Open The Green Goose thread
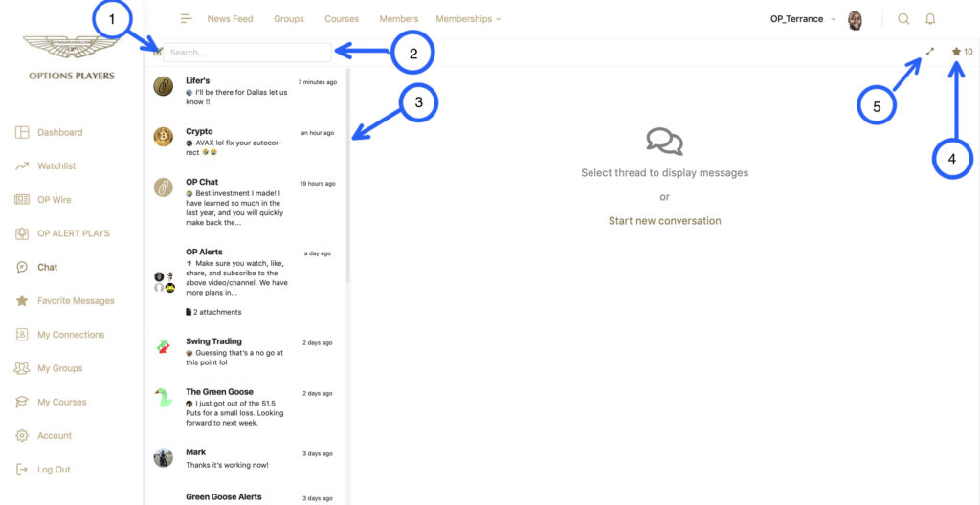Screen dimensions: 980x505 click(x=246, y=407)
